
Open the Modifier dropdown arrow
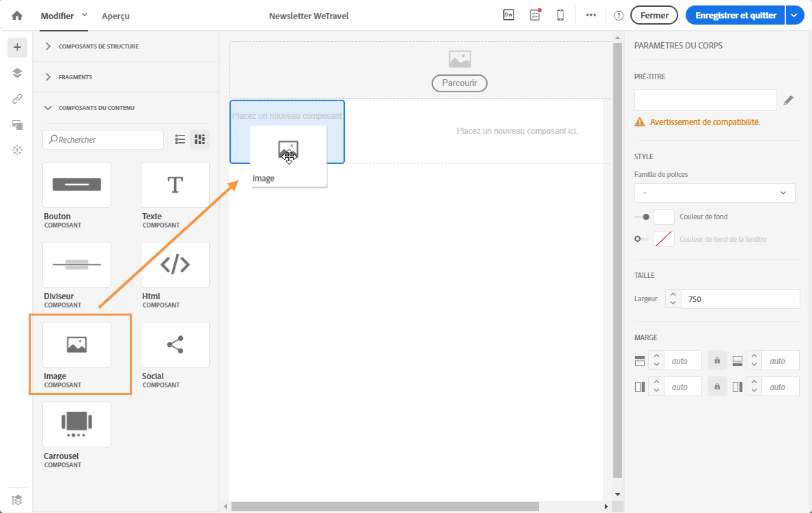click(85, 15)
